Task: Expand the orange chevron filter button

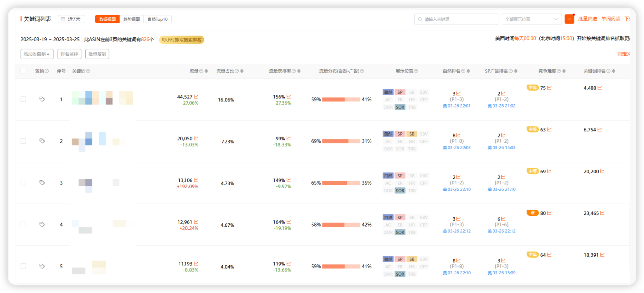Action: 569,19
